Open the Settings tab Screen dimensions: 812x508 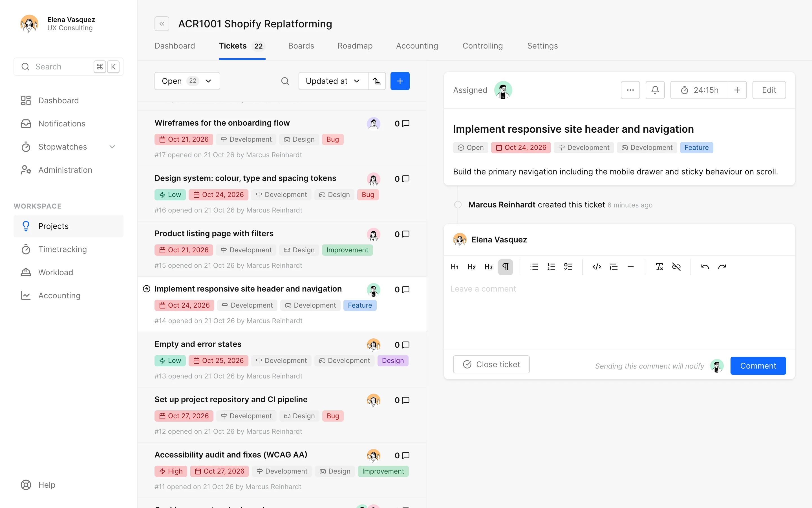pos(542,46)
